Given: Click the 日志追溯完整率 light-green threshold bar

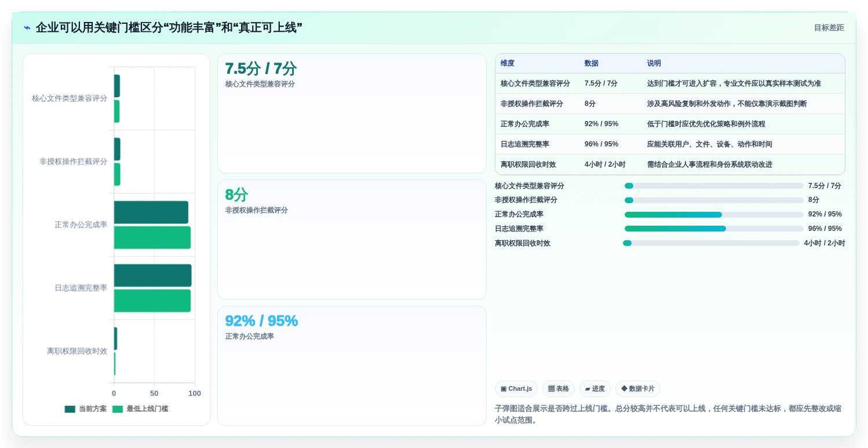Looking at the screenshot, I should click(152, 301).
